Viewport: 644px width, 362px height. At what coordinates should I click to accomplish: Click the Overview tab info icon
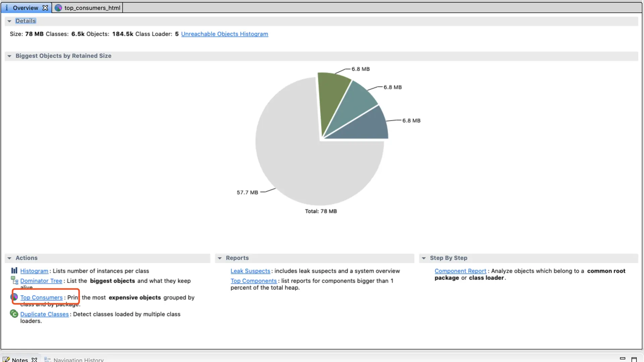(x=6, y=8)
